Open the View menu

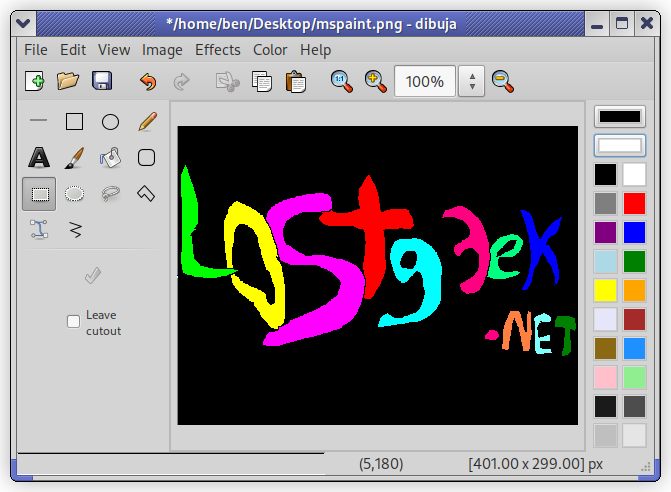pos(114,50)
